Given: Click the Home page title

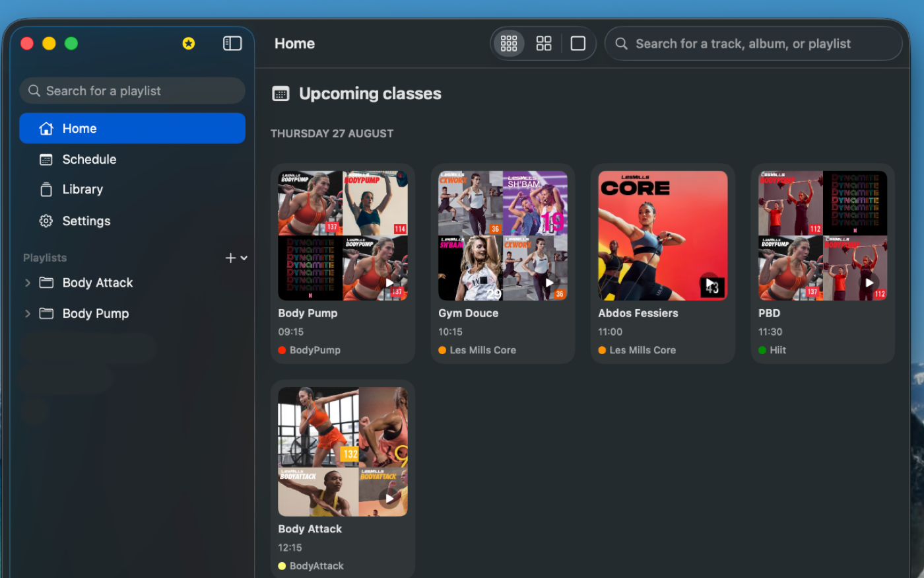Looking at the screenshot, I should click(294, 44).
